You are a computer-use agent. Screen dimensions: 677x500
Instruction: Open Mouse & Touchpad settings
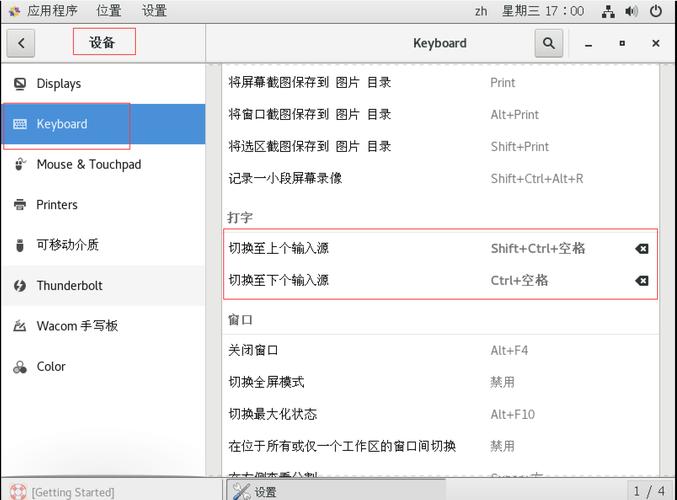click(88, 164)
